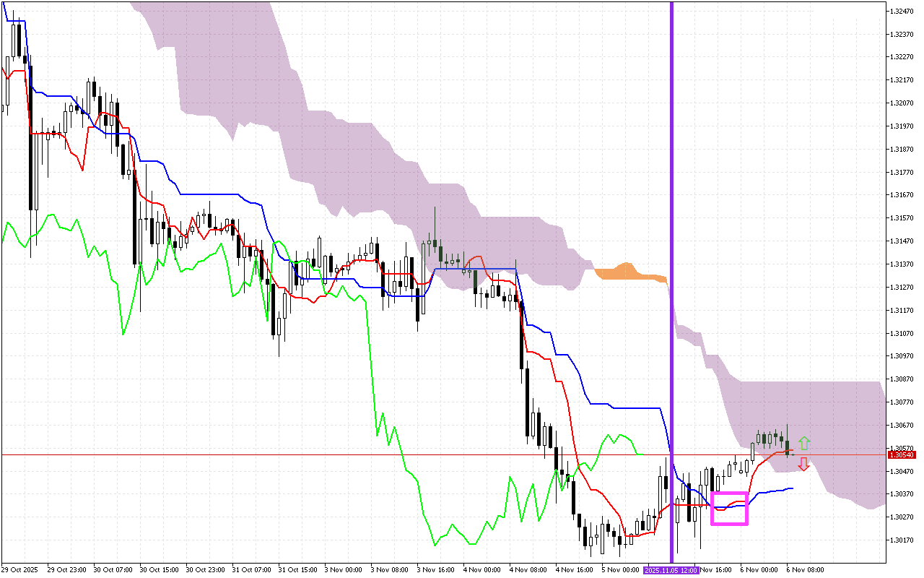This screenshot has height=578, width=924.
Task: Select the 29 Oct 2025 time label
Action: (19, 569)
